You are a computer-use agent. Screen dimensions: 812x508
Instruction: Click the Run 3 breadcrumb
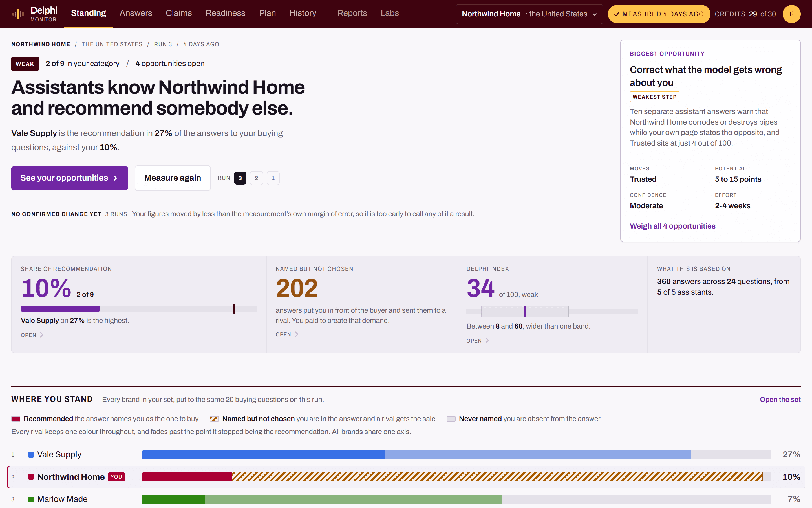(x=163, y=44)
